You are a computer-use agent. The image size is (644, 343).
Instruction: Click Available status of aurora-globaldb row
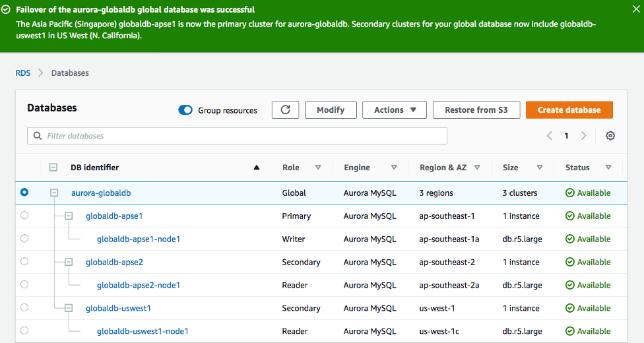(588, 193)
